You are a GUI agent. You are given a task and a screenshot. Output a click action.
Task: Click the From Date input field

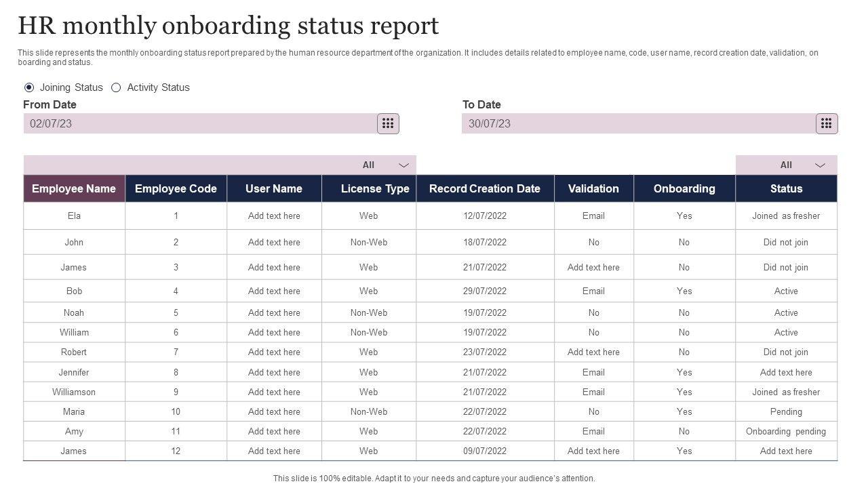click(200, 123)
